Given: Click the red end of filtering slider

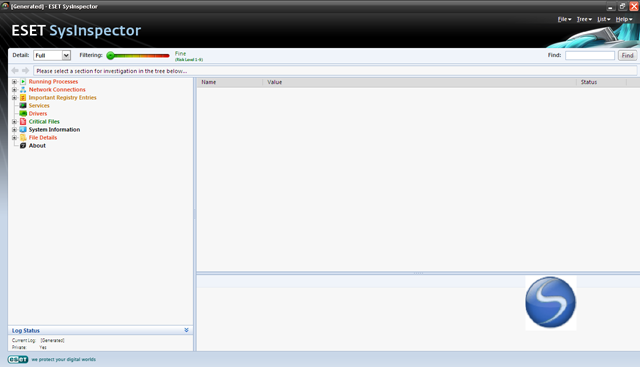Looking at the screenshot, I should [167, 56].
